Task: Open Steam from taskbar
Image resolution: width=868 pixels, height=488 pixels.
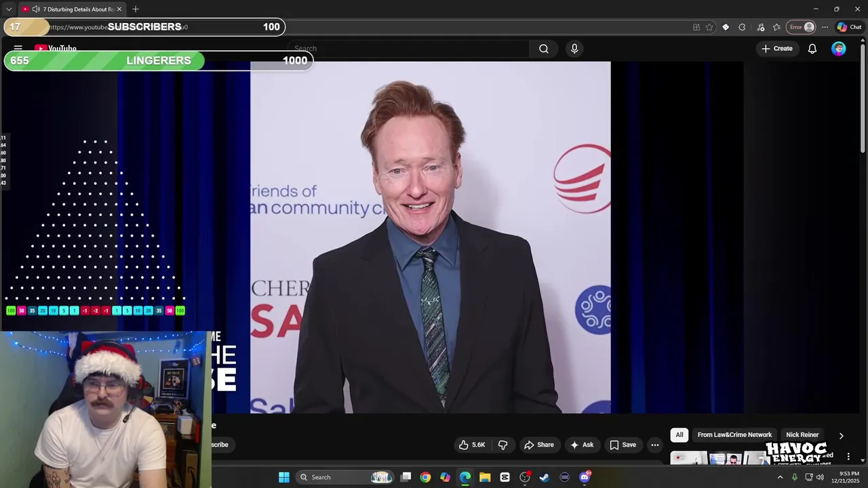Action: point(545,477)
